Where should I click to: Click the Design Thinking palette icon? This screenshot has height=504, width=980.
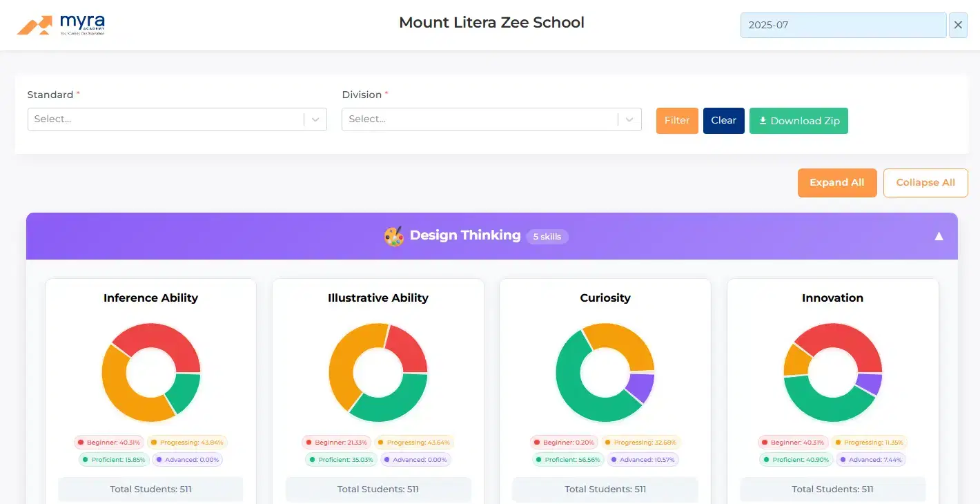(x=394, y=236)
